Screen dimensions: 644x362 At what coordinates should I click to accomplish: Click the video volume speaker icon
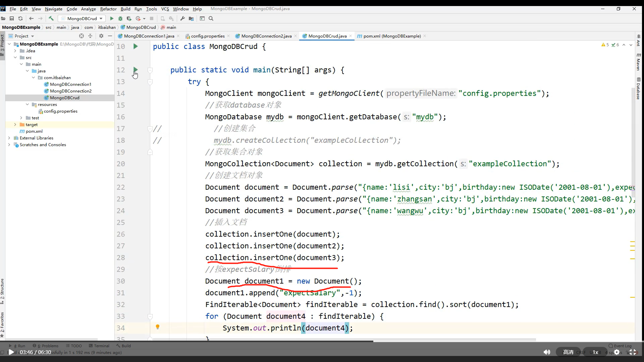[x=547, y=352]
